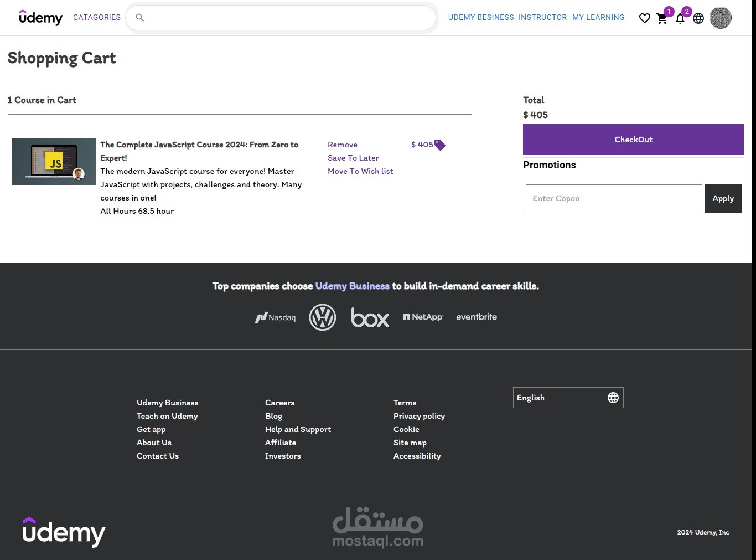Image resolution: width=756 pixels, height=560 pixels.
Task: Click the eventbrite logo
Action: point(477,317)
